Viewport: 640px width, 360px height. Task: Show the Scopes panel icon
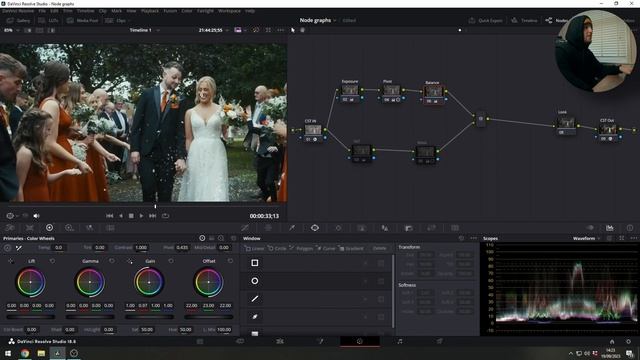tap(610, 228)
